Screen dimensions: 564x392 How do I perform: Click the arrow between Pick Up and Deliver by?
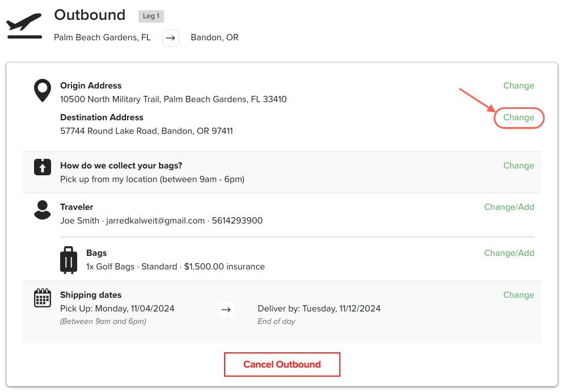click(x=226, y=310)
